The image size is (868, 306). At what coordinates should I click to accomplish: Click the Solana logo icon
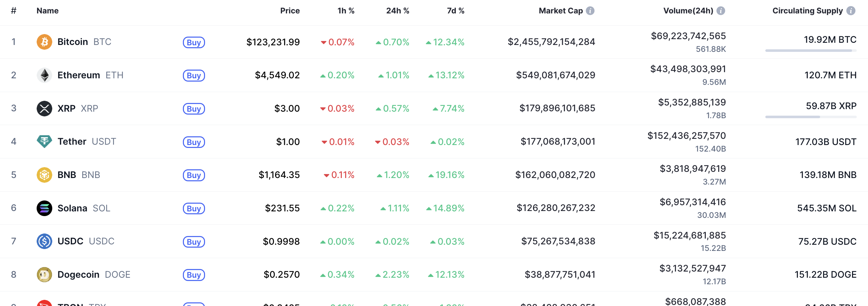pyautogui.click(x=44, y=208)
